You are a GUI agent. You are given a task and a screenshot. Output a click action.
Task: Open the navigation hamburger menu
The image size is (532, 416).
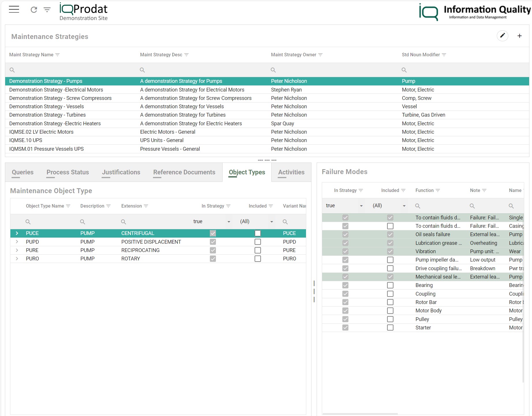click(x=14, y=9)
